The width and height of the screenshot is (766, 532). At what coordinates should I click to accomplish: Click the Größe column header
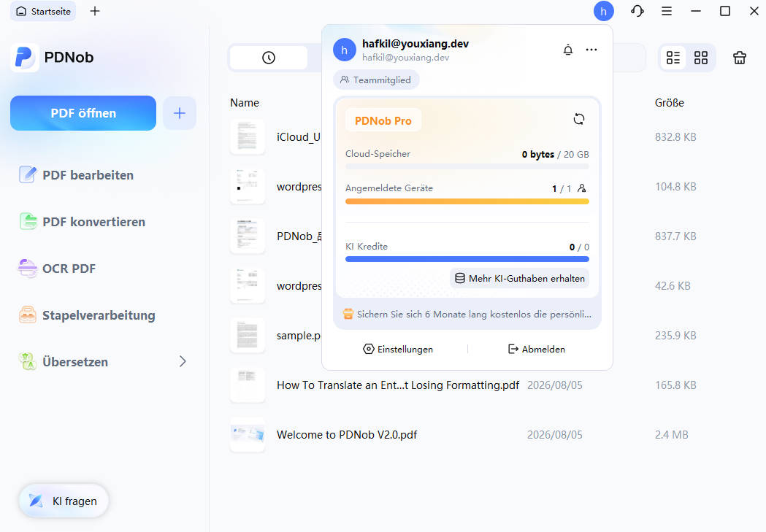670,103
